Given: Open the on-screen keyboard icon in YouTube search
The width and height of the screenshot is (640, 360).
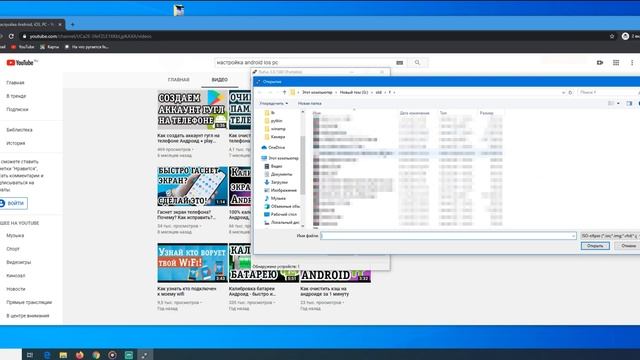Looking at the screenshot, I should [x=400, y=62].
